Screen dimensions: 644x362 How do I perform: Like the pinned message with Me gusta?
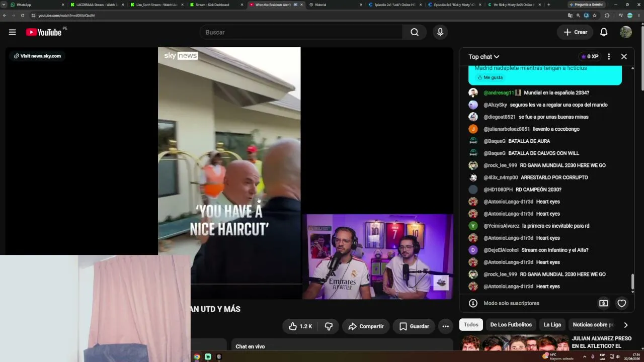(489, 77)
